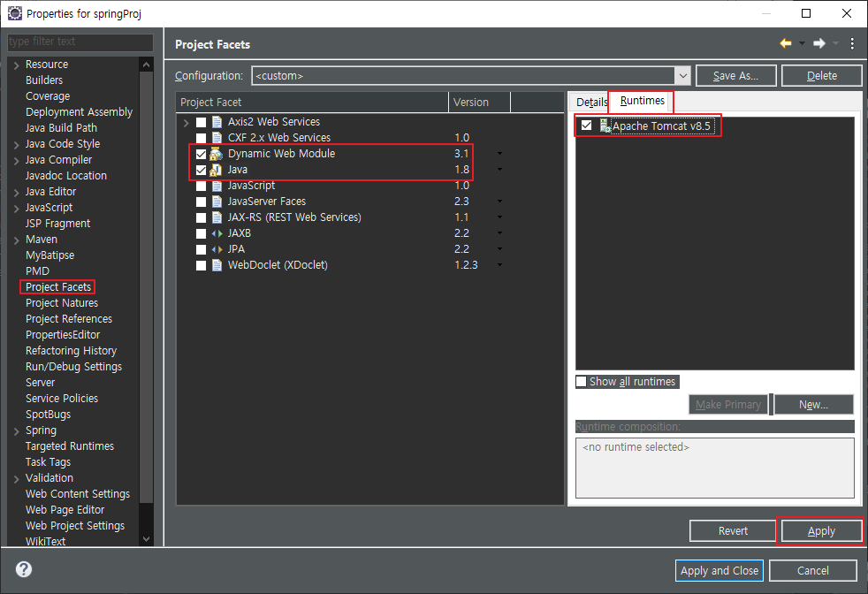Enable the JAX-RS (REST Web Services) checkbox
This screenshot has width=868, height=594.
click(201, 218)
